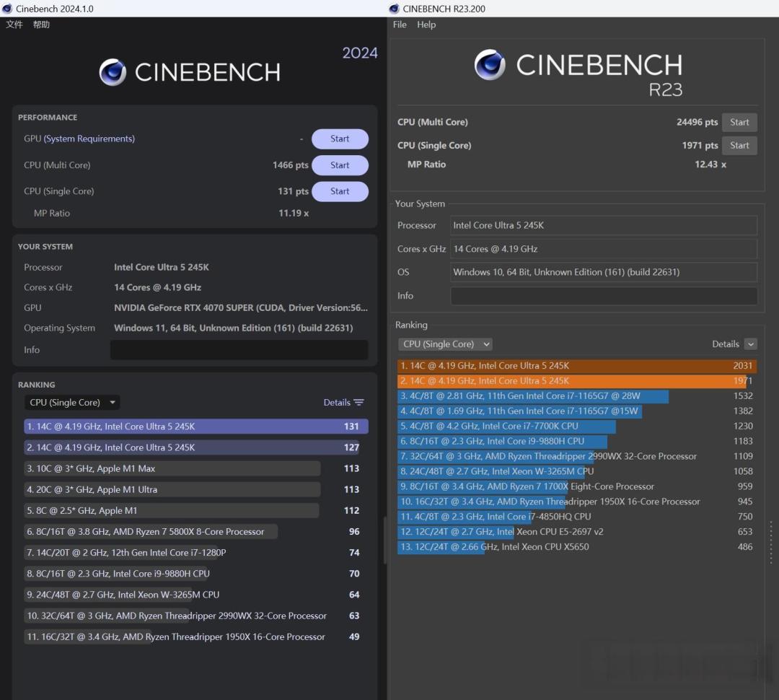
Task: Select Intel Core i7-1280P ranking row
Action: pyautogui.click(x=195, y=552)
